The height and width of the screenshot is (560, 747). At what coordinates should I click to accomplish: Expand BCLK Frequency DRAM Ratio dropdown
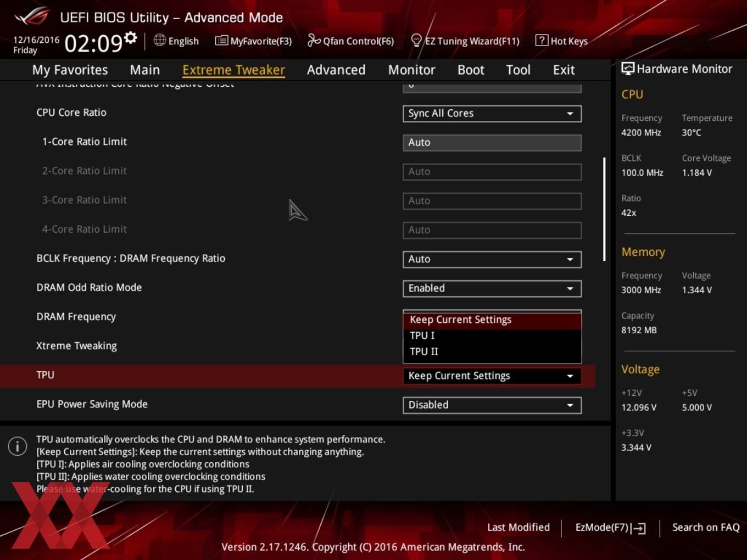point(492,259)
